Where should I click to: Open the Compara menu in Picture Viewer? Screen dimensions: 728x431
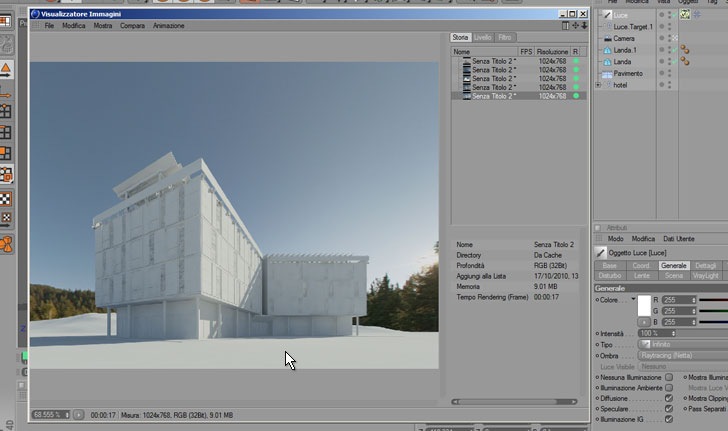point(132,26)
